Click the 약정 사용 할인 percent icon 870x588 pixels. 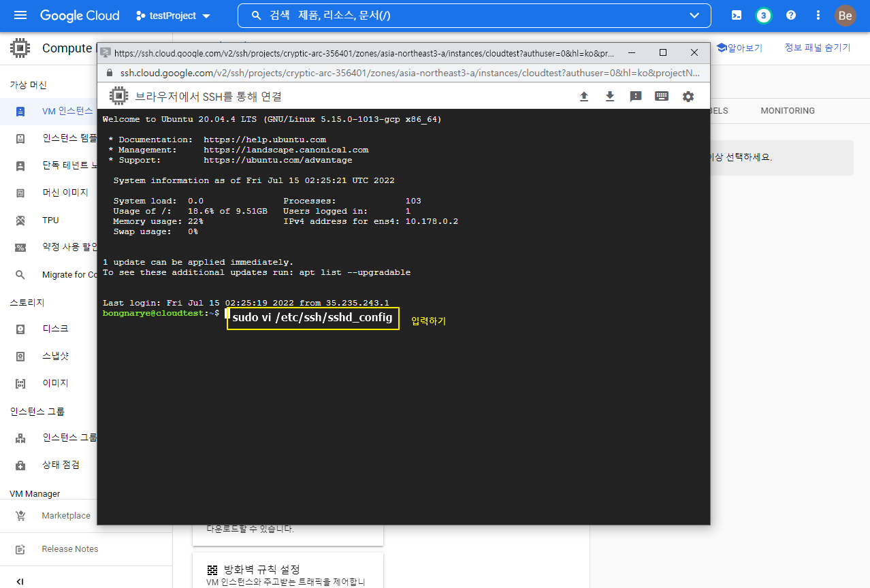[20, 247]
